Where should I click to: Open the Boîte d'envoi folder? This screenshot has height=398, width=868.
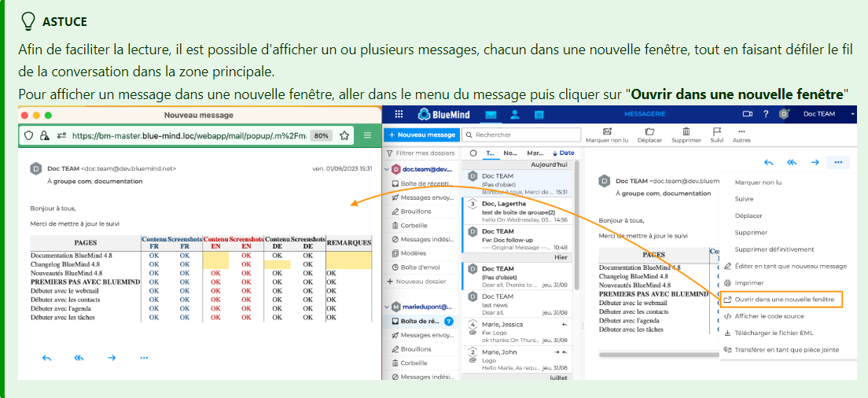click(422, 267)
